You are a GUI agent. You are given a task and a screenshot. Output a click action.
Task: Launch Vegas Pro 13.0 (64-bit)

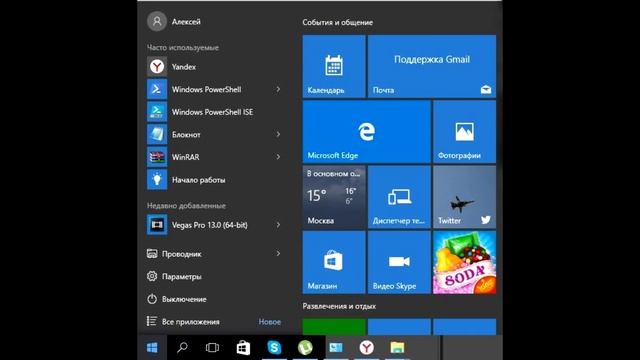tap(214, 225)
